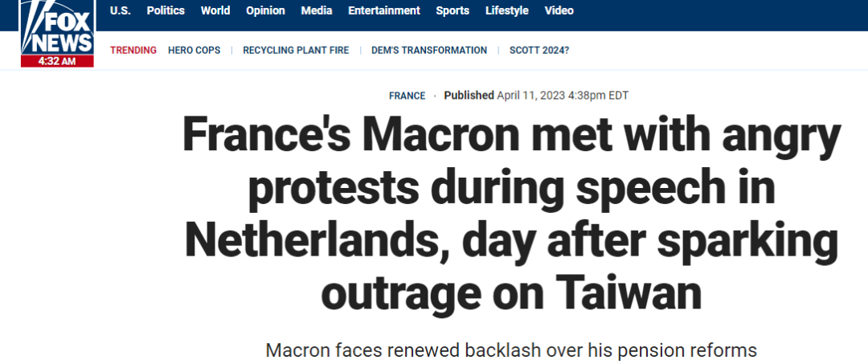The height and width of the screenshot is (364, 868).
Task: Open the U.S. news section
Action: 120,10
